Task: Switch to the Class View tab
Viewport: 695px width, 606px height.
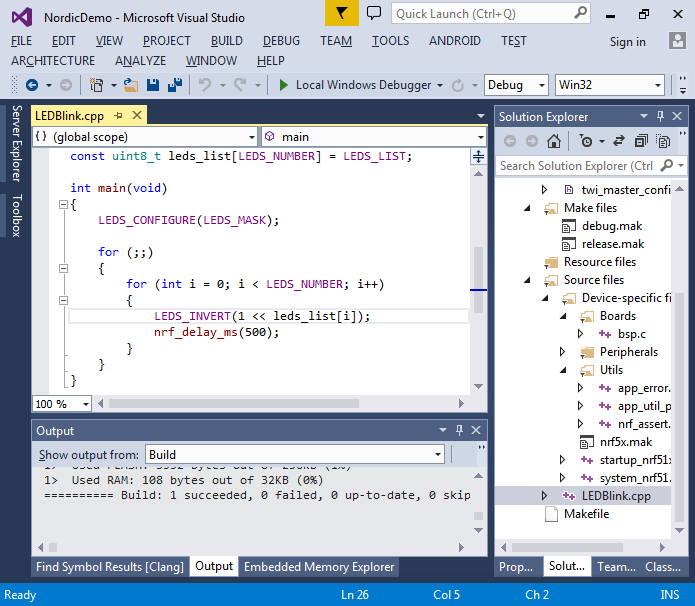Action: tap(663, 567)
